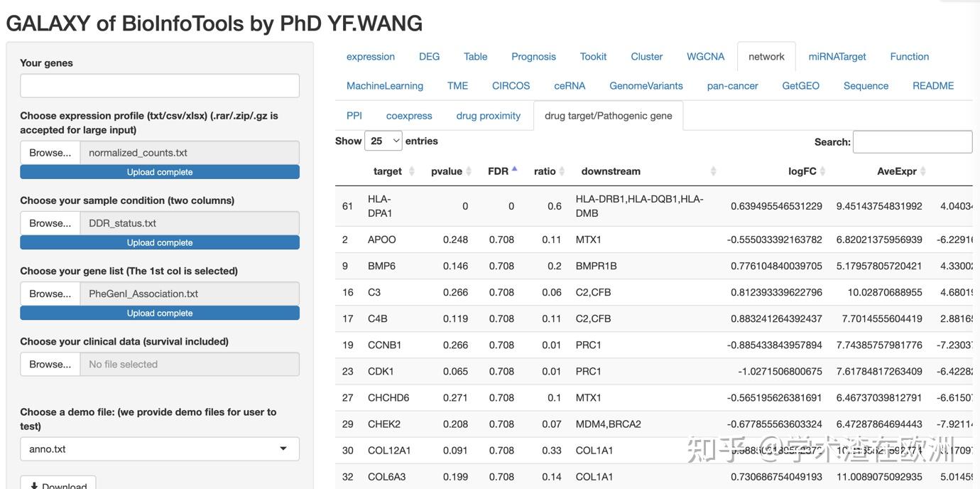
Task: Open the coexpress tab
Action: 409,114
